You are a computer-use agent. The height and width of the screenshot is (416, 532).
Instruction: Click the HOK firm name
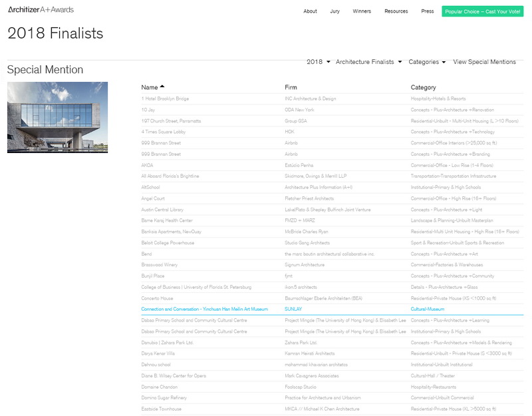289,131
